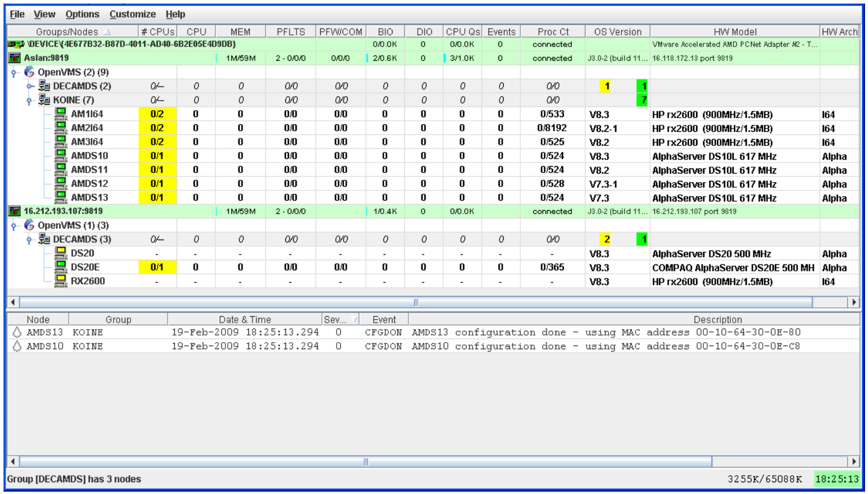Click the OpenVMS (2) (9) globe icon
868x494 pixels.
point(29,72)
